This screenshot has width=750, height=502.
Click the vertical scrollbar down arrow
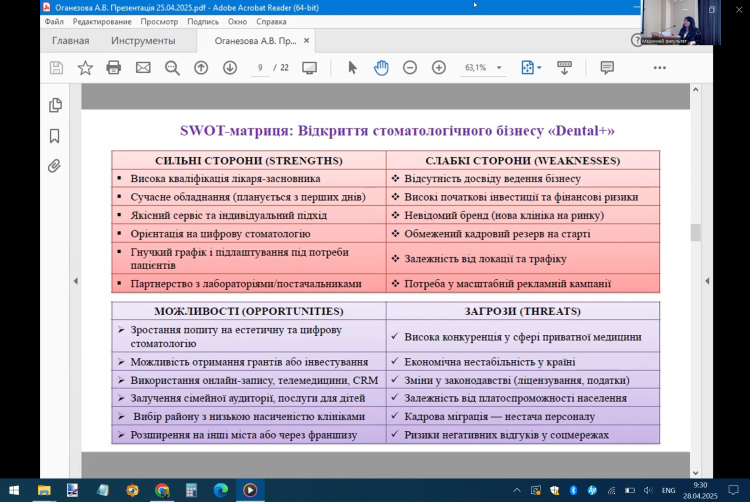(696, 473)
